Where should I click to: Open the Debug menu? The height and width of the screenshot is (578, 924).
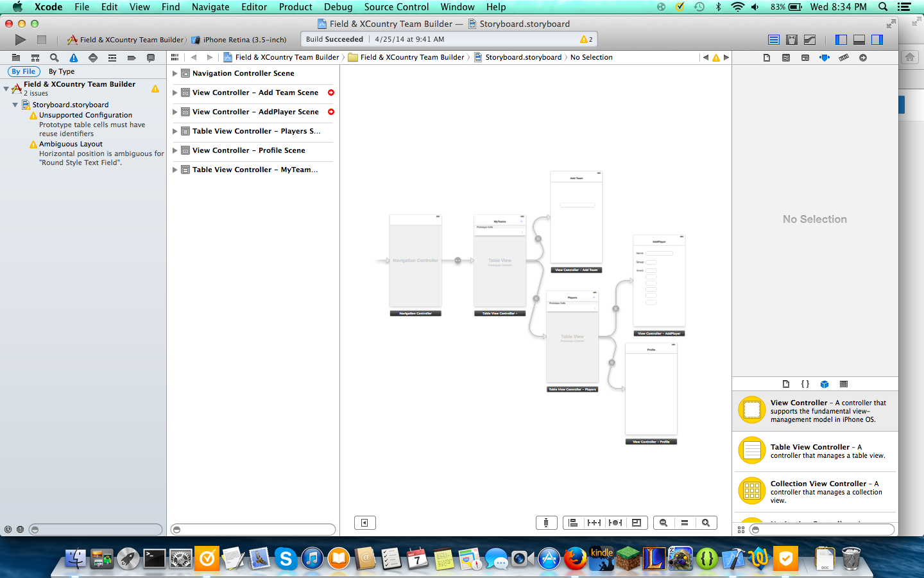[x=338, y=7]
